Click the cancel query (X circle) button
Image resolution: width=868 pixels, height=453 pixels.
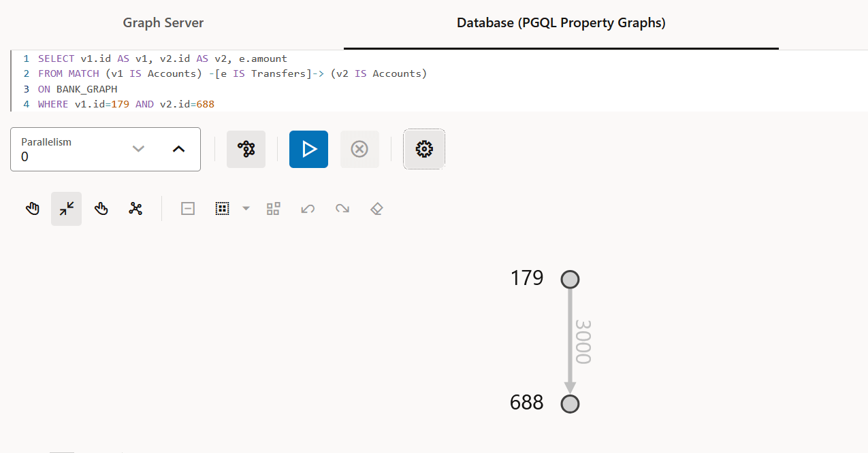[x=359, y=149]
